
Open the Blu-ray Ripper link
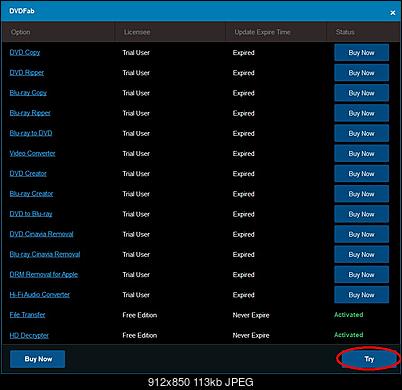(x=30, y=113)
